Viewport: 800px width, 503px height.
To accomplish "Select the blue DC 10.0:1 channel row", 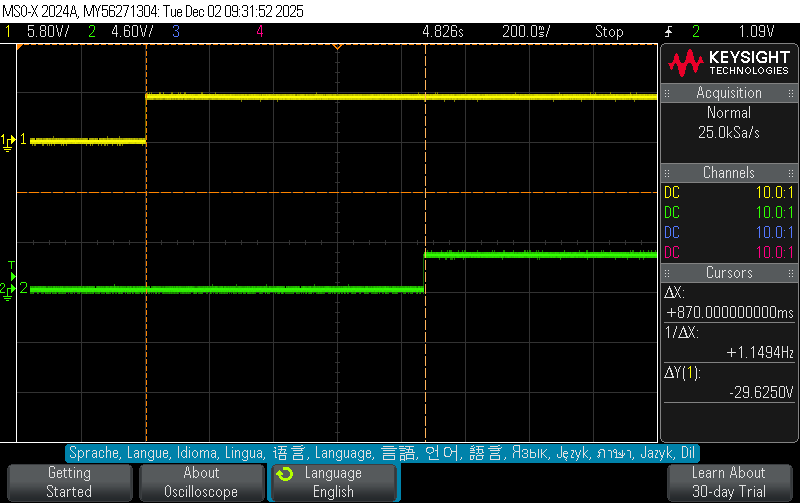I will point(729,232).
